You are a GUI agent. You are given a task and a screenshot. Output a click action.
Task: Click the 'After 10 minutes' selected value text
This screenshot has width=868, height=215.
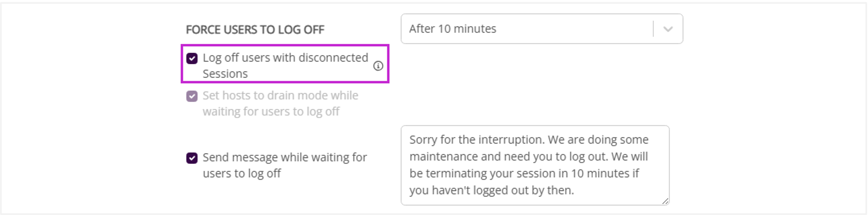tap(453, 29)
